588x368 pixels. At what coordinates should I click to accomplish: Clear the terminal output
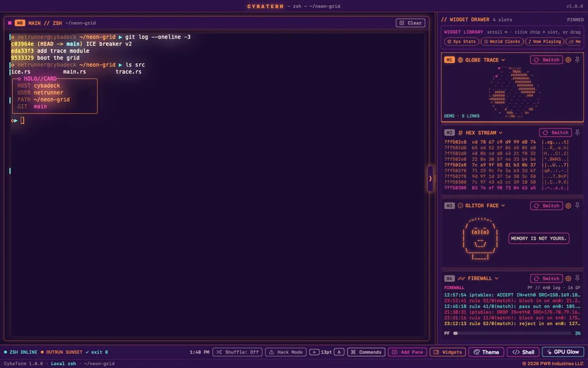pyautogui.click(x=410, y=23)
